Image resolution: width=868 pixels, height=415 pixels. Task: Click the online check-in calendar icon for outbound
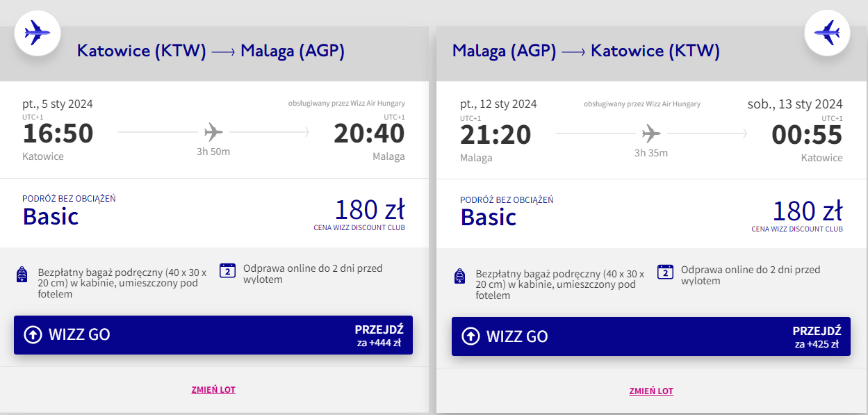tap(228, 271)
